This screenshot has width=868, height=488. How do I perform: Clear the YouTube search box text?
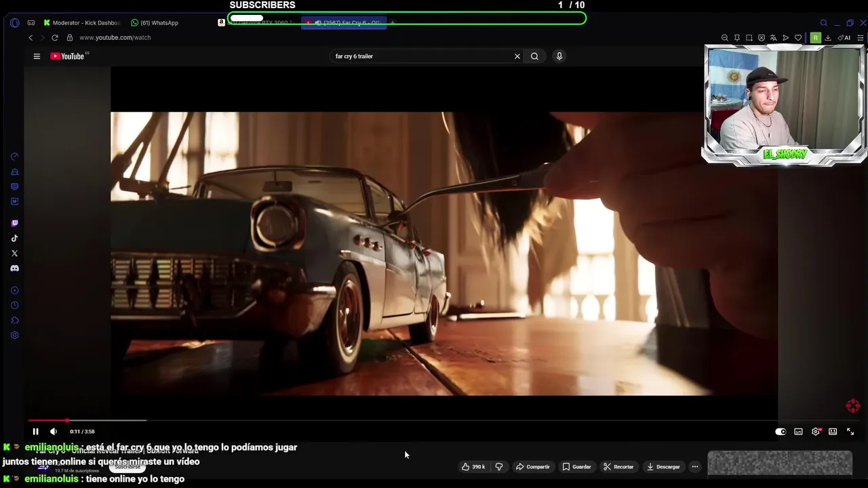coord(517,56)
